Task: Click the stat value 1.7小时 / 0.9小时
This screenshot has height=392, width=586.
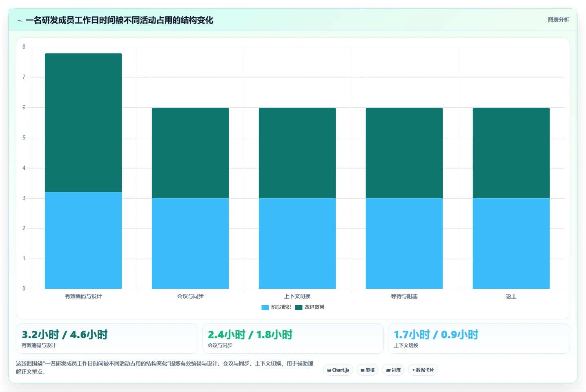Action: tap(436, 335)
